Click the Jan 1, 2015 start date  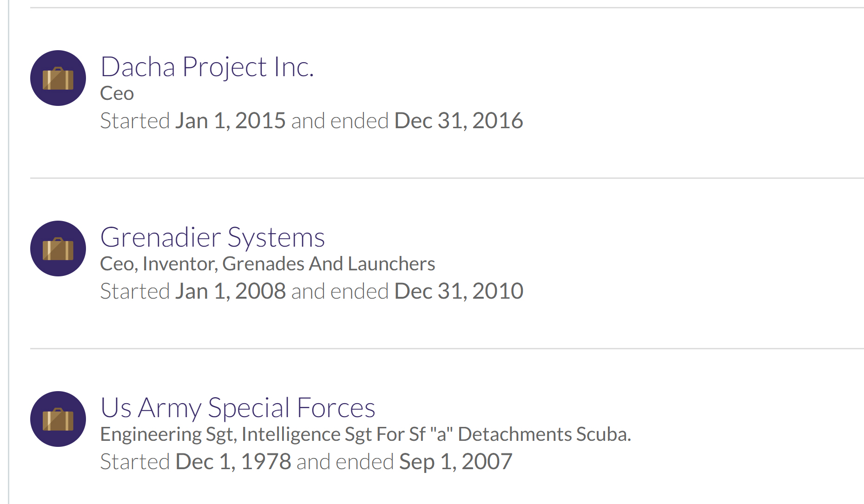[230, 121]
